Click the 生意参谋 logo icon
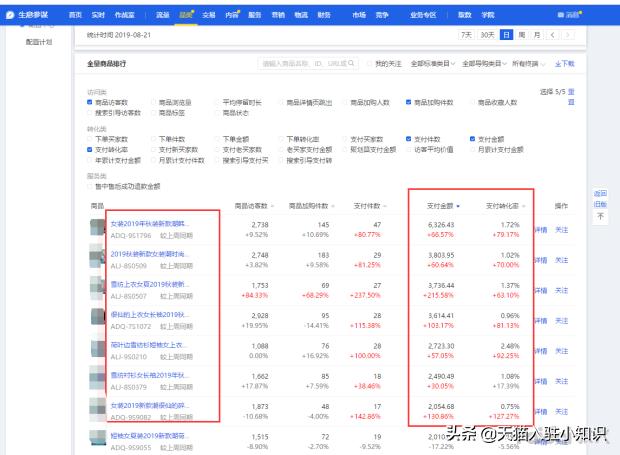 10,15
